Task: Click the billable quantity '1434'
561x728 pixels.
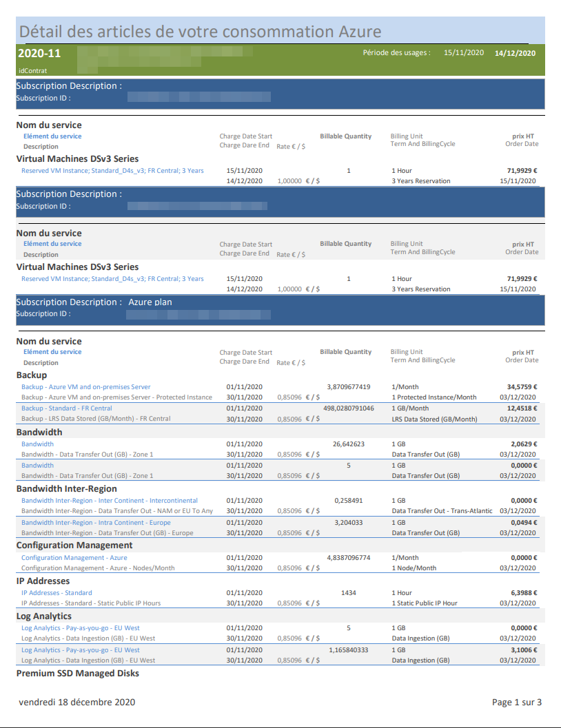Action: click(x=348, y=592)
